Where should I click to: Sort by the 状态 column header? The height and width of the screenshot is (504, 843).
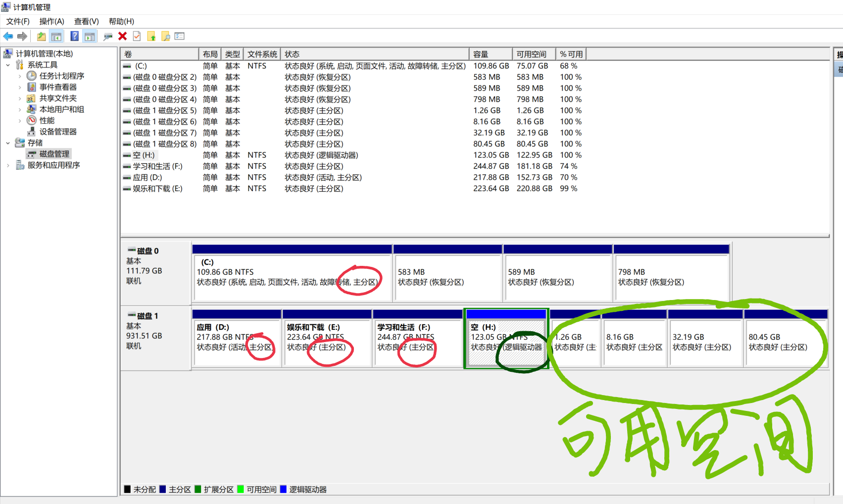click(375, 54)
